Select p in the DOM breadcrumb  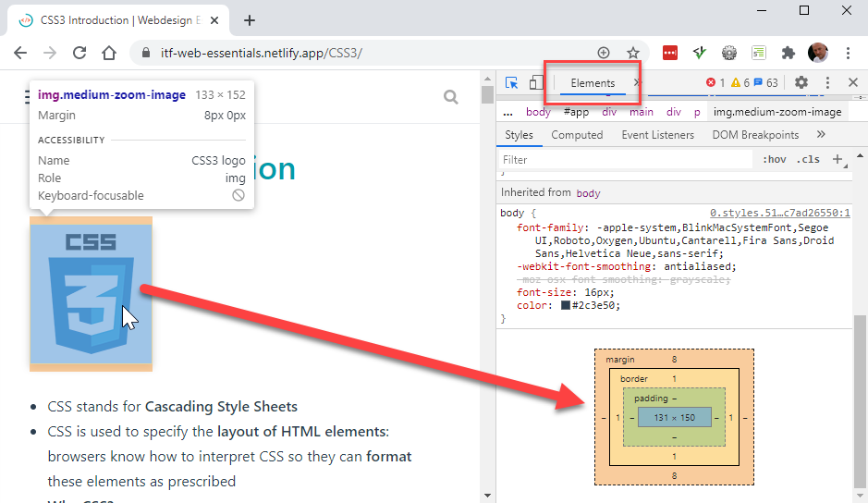[697, 113]
